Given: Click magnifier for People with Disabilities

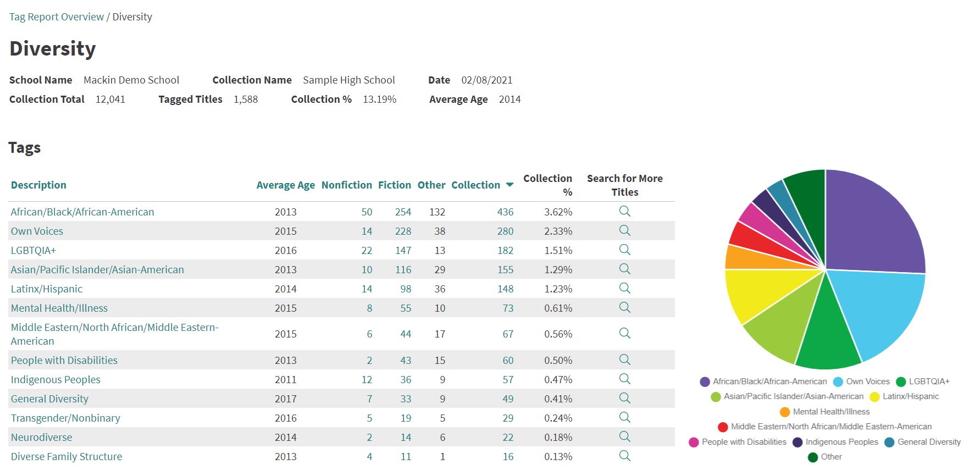Looking at the screenshot, I should (624, 360).
